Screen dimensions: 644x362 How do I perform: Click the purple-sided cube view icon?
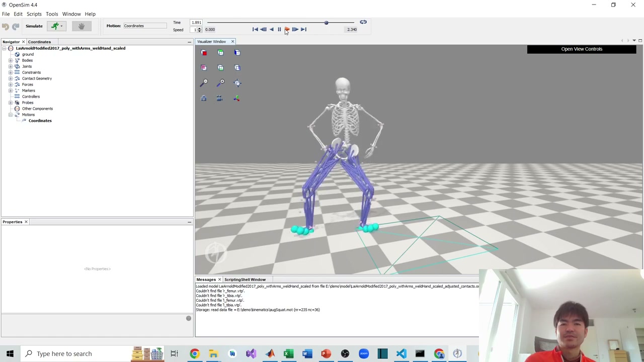coord(237,67)
